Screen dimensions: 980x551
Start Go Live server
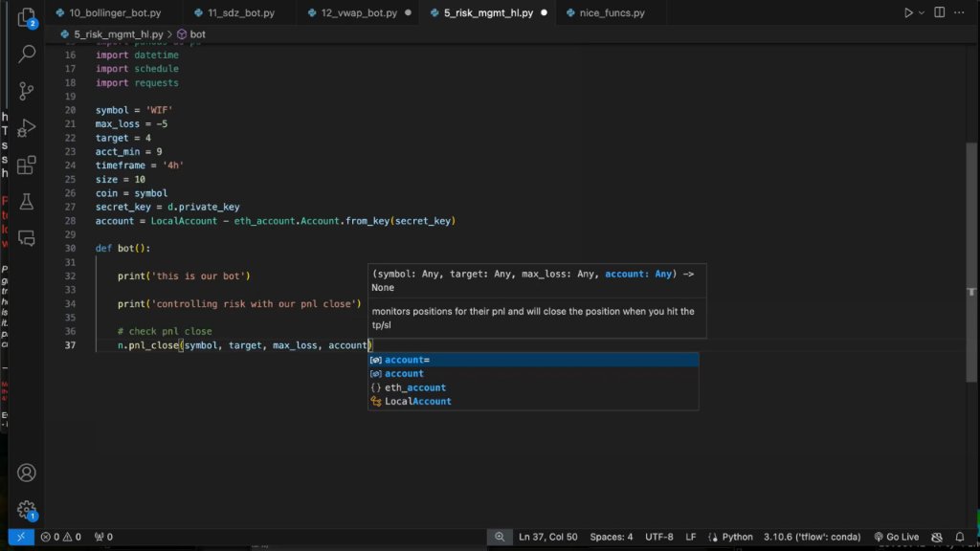tap(896, 537)
